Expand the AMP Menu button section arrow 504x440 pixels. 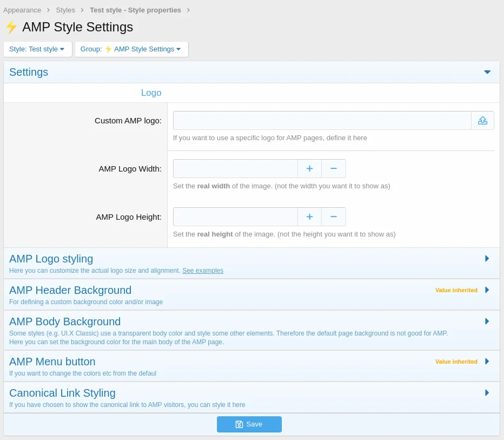tap(487, 362)
